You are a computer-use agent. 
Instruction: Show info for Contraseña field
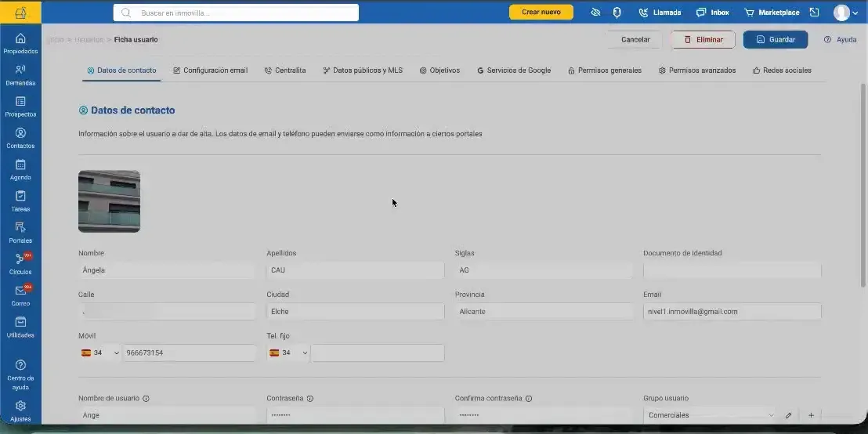310,399
